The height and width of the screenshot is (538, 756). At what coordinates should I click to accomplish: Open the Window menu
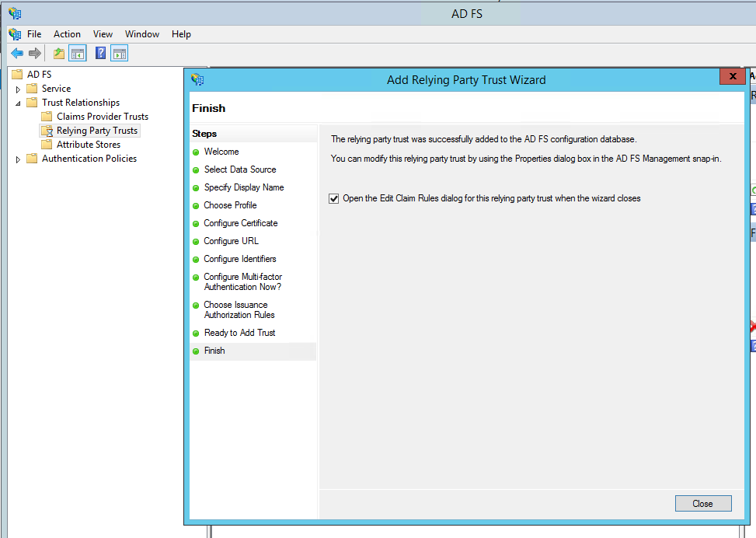tap(142, 33)
